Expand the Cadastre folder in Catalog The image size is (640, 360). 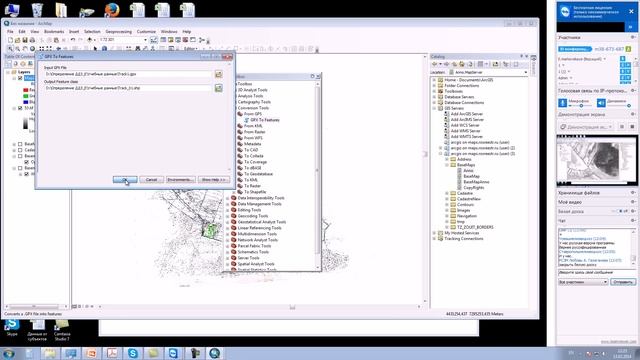447,193
